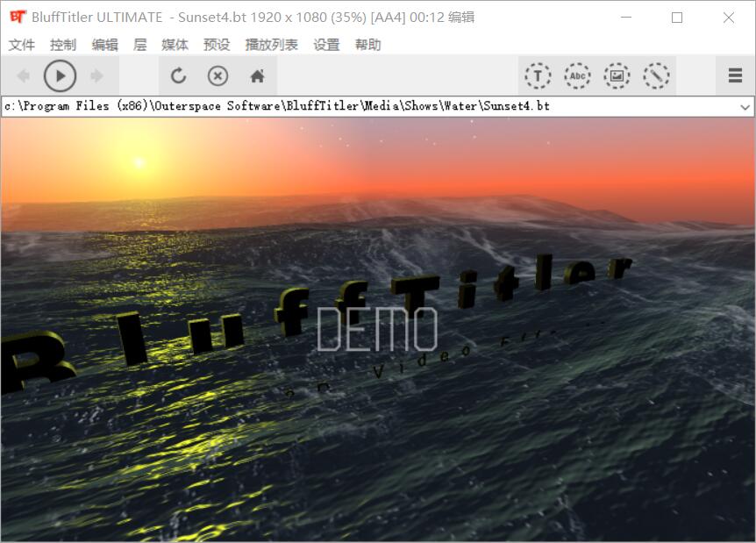Click the circled X stop icon
The image size is (756, 543).
[218, 75]
